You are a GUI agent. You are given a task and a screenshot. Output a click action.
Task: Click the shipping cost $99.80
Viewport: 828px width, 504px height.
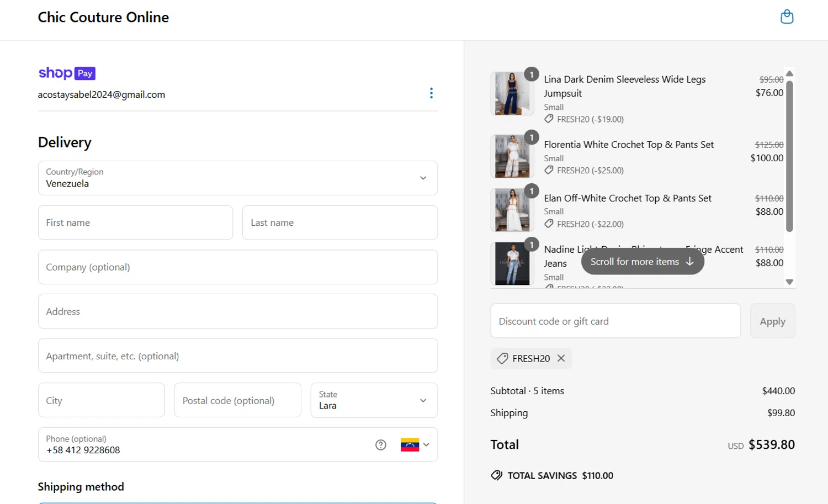click(x=781, y=413)
